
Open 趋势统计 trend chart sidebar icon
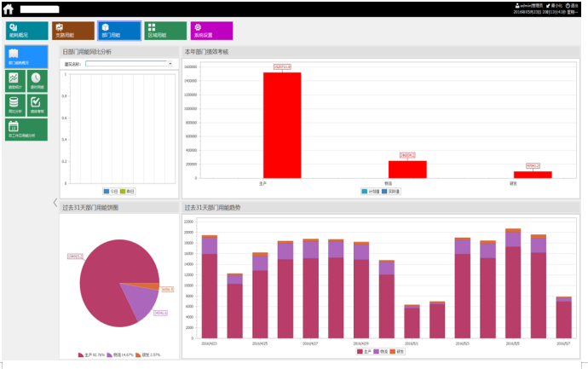click(x=14, y=82)
